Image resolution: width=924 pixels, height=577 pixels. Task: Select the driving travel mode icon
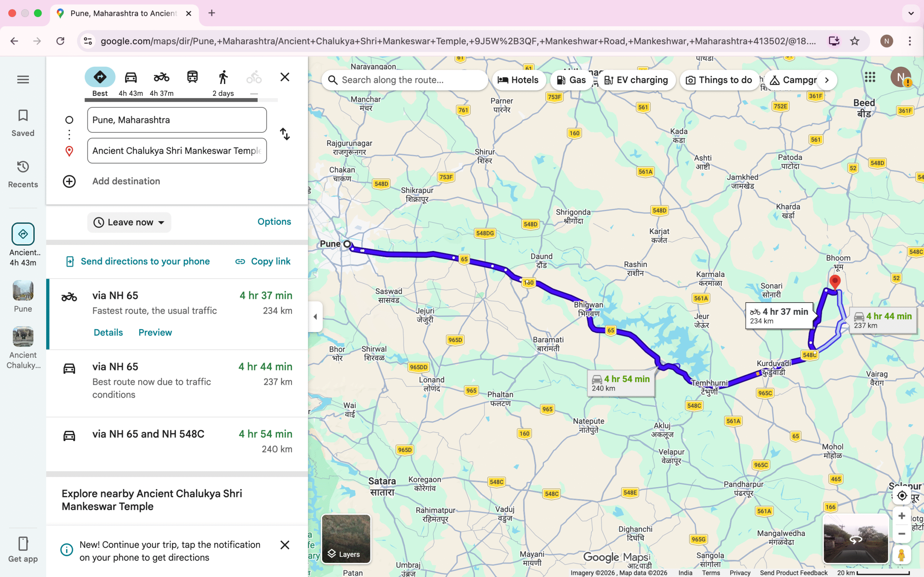click(x=131, y=78)
